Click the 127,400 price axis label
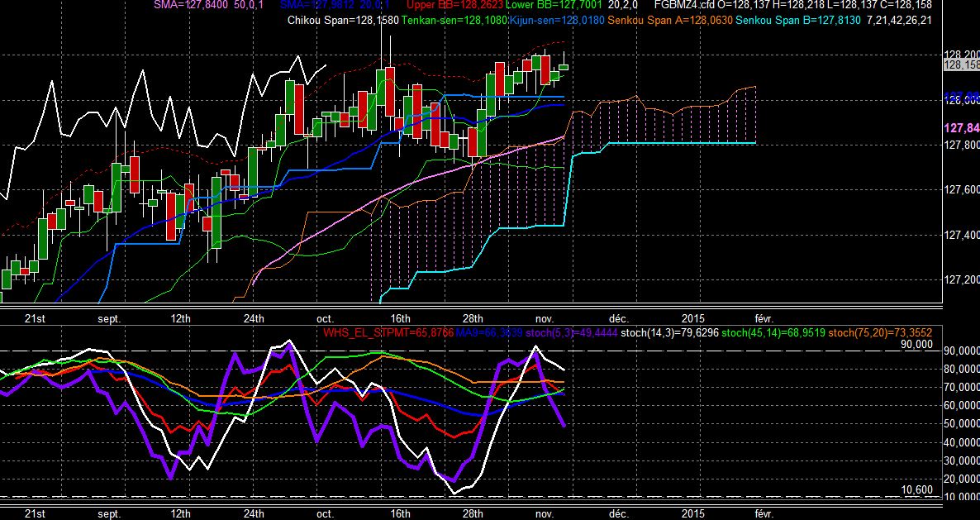This screenshot has height=520, width=980. 961,235
